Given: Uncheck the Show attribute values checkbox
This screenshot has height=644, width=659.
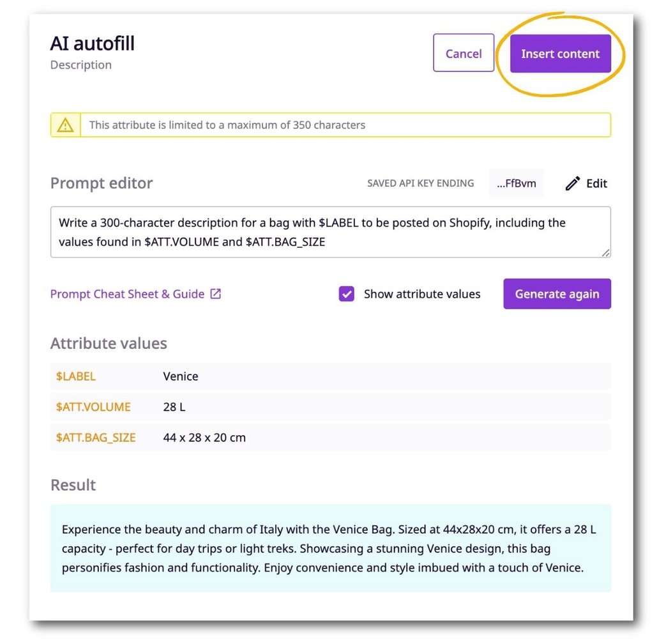Looking at the screenshot, I should 346,294.
